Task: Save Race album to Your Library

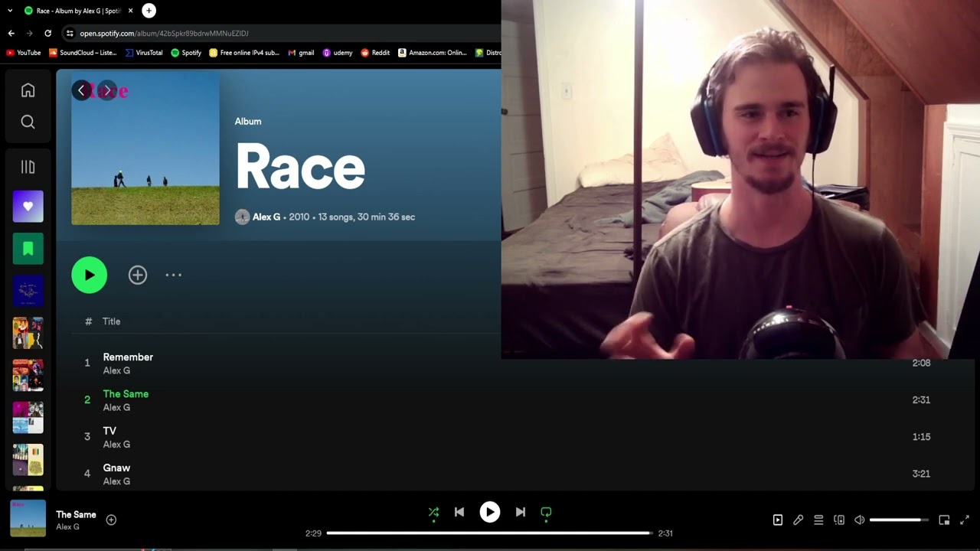Action: point(138,275)
